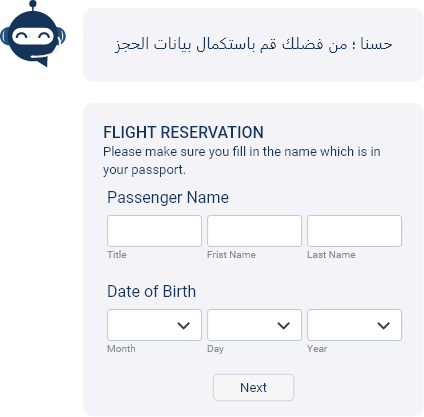Image resolution: width=424 pixels, height=417 pixels.
Task: Click into the Last Name field
Action: [354, 231]
